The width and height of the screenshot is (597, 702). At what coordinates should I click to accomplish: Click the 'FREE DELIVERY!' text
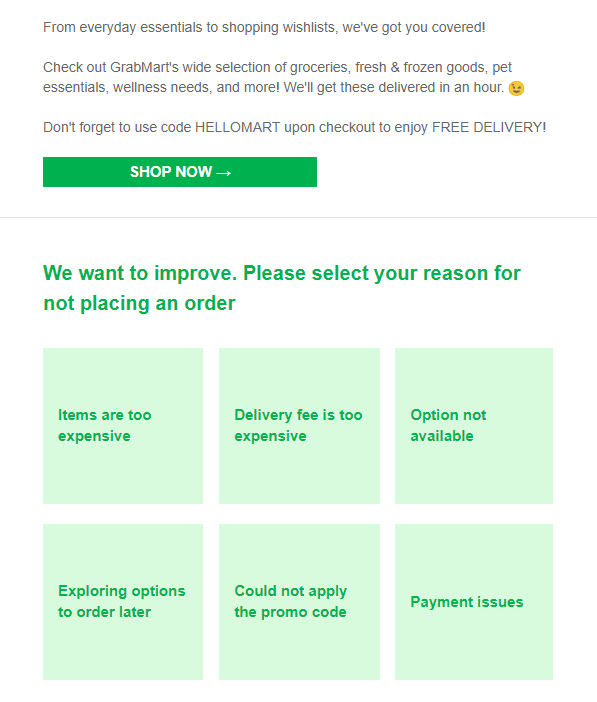point(489,128)
